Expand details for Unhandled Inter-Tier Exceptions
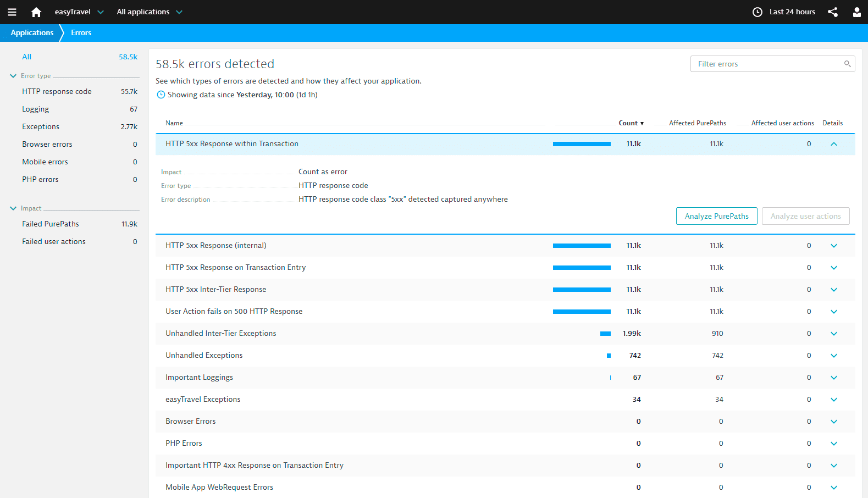 834,334
